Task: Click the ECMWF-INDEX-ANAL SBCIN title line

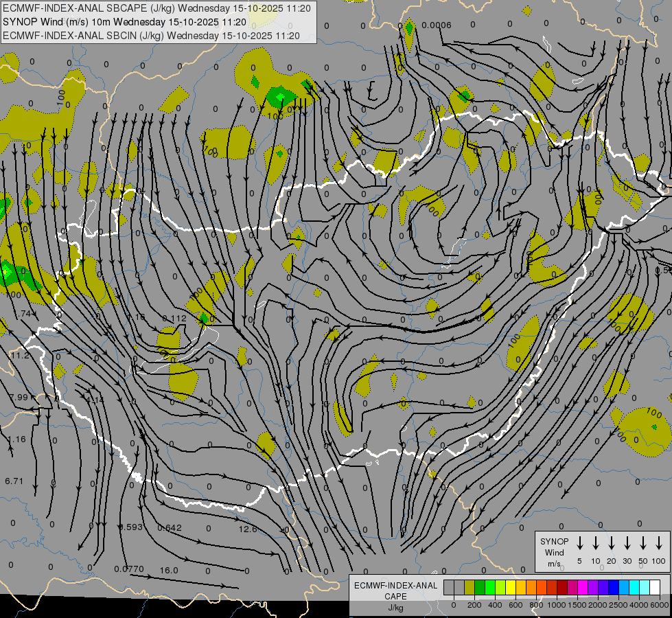Action: [x=151, y=36]
